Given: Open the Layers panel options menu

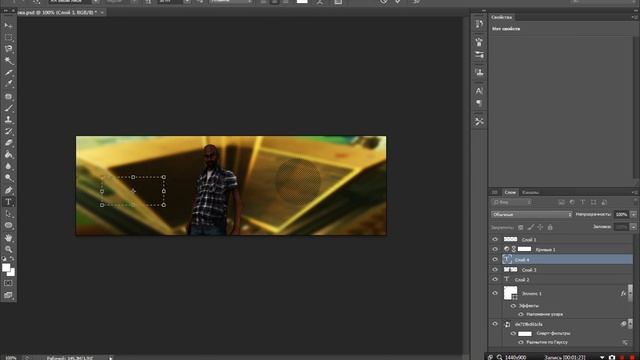Looking at the screenshot, I should click(x=634, y=192).
